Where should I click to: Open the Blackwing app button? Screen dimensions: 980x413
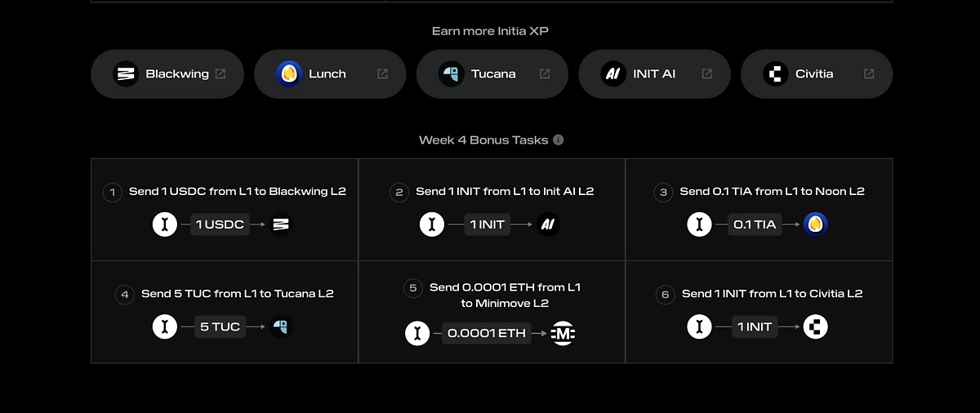click(x=167, y=73)
